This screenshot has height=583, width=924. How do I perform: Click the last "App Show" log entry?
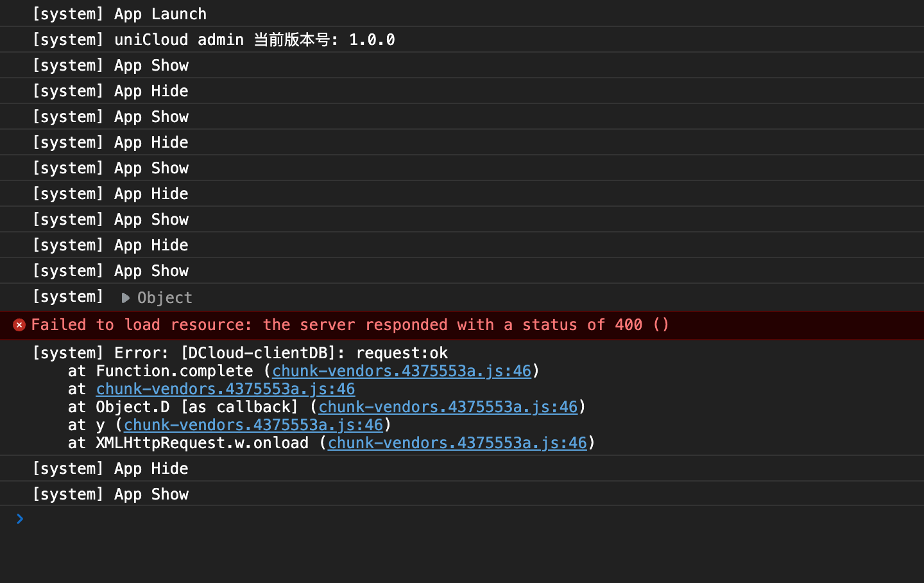pyautogui.click(x=110, y=494)
